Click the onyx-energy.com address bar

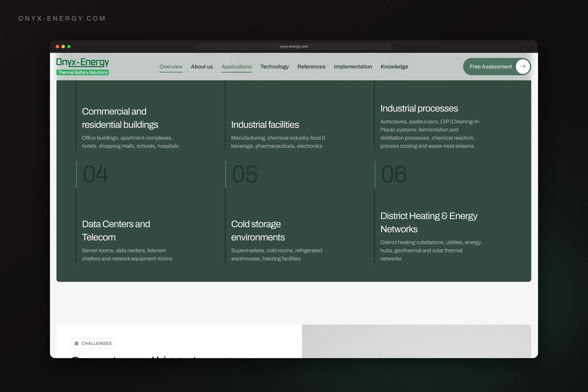294,47
